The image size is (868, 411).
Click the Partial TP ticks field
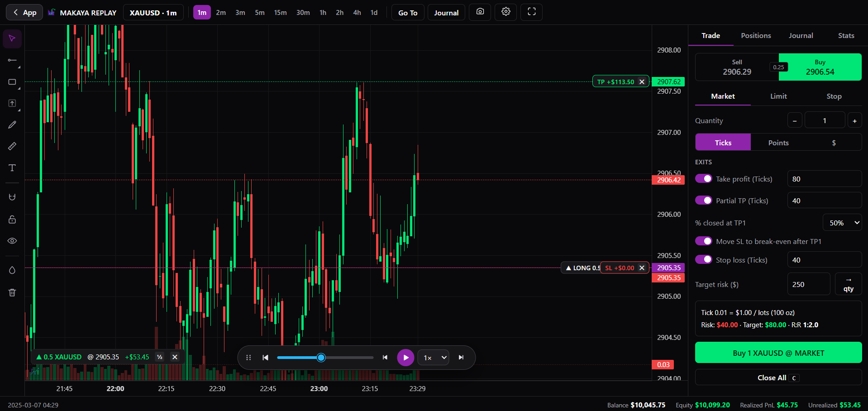coord(824,201)
